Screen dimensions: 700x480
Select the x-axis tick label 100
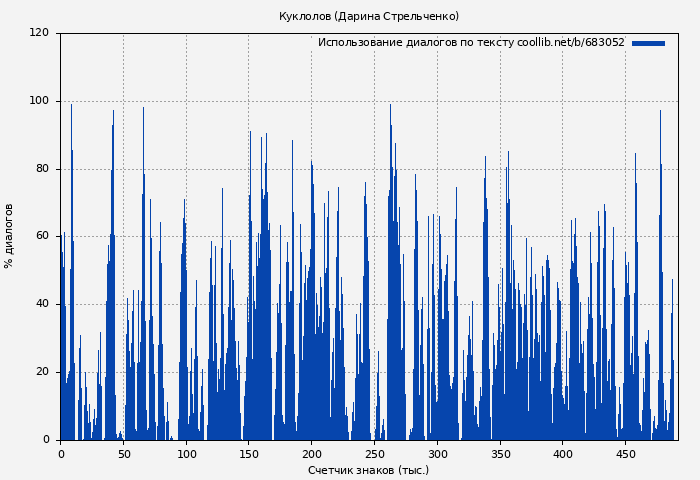point(186,454)
